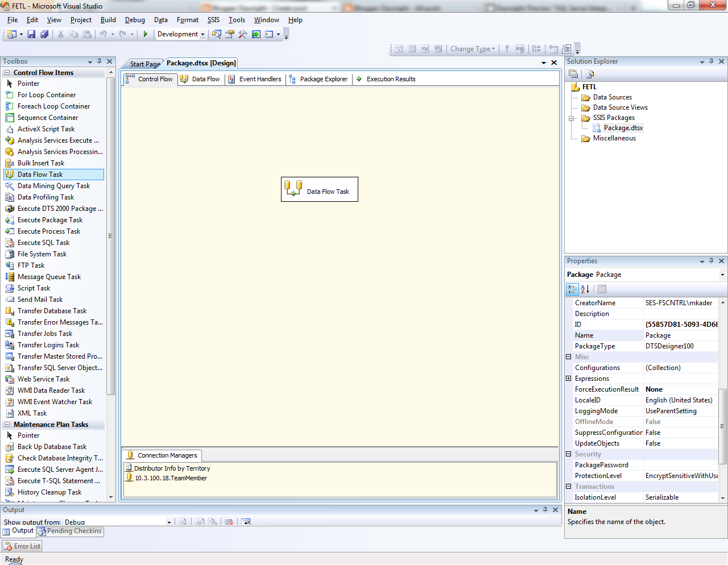Collapse the SSIS Packages tree node

[572, 118]
